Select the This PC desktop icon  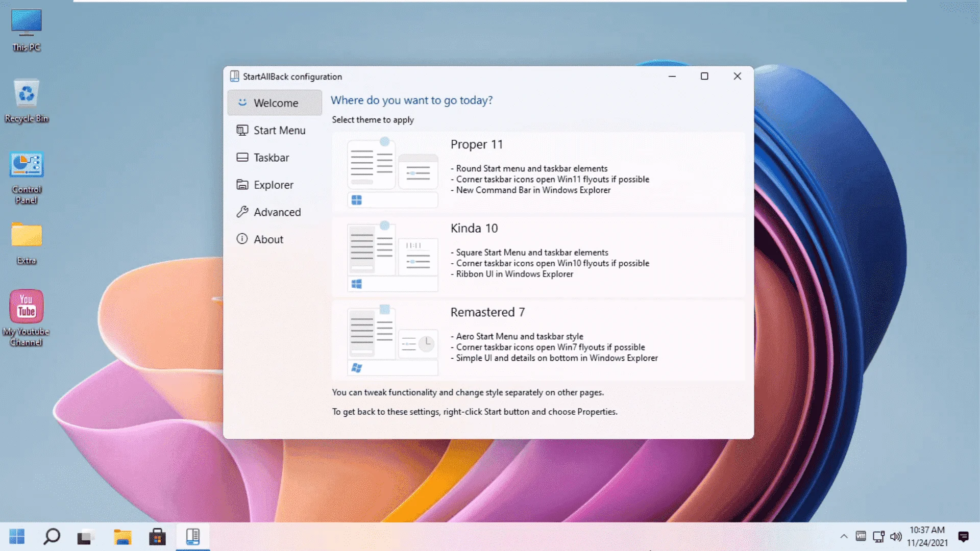(27, 31)
